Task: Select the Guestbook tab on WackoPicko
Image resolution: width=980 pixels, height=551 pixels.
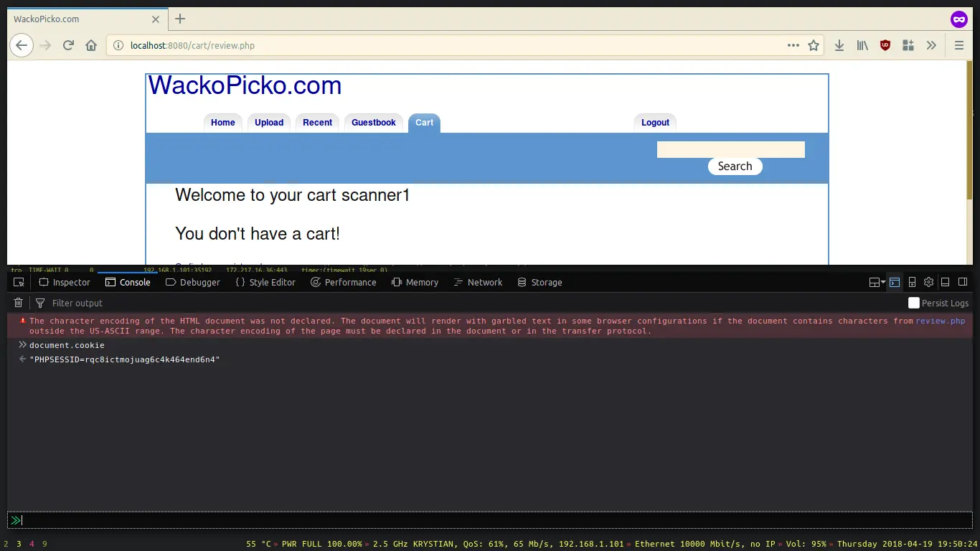Action: tap(373, 122)
